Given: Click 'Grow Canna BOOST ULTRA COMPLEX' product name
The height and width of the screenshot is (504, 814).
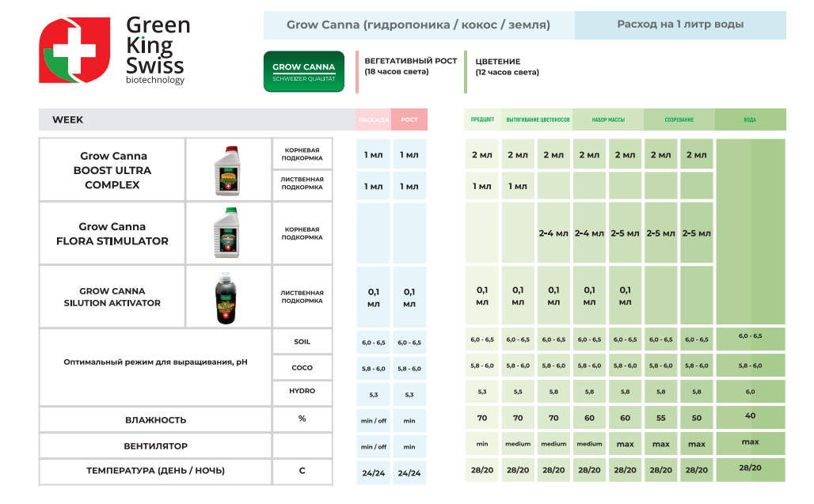Looking at the screenshot, I should coord(112,170).
